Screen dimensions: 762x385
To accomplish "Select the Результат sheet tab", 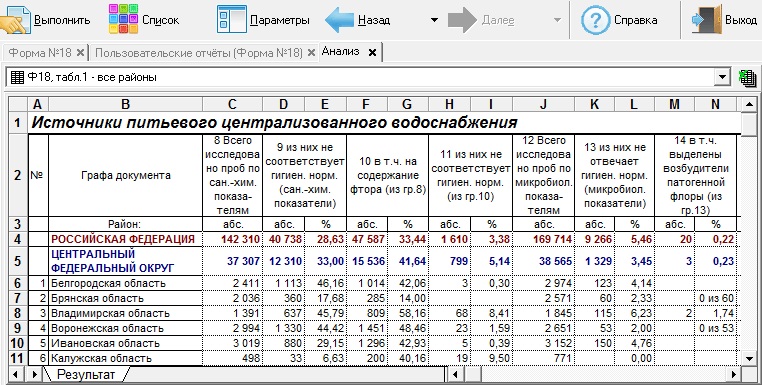I will click(x=86, y=375).
